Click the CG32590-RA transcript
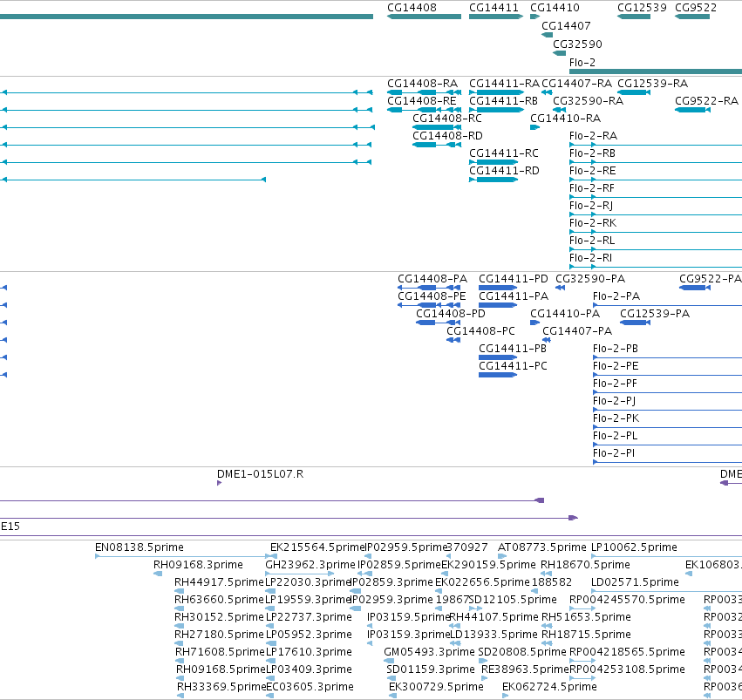 589,101
